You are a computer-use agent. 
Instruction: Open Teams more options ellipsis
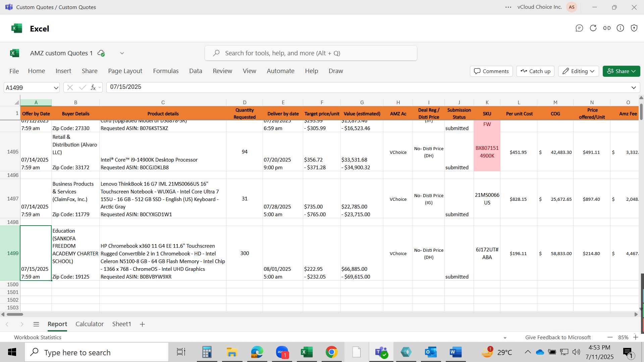pyautogui.click(x=508, y=7)
